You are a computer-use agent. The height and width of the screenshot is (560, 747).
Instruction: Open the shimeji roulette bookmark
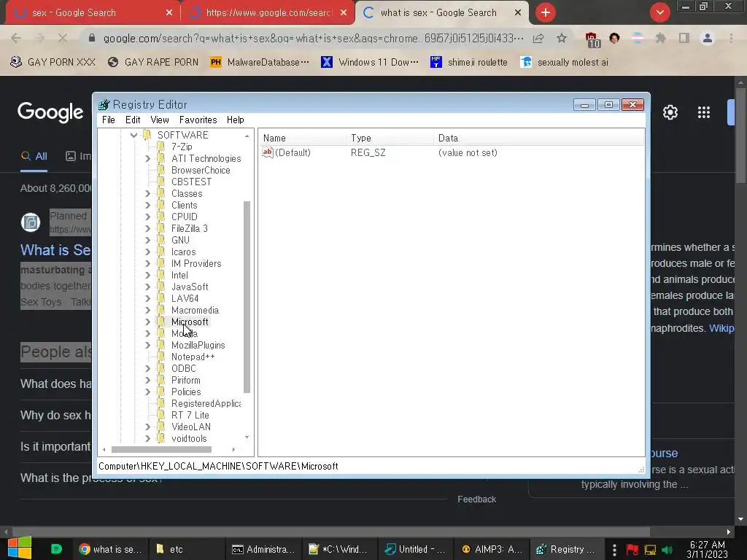[469, 62]
